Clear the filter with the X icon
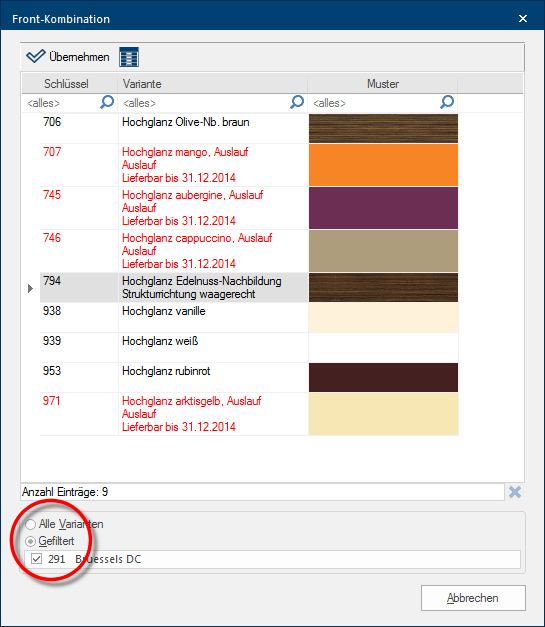The height and width of the screenshot is (627, 545). [x=515, y=492]
